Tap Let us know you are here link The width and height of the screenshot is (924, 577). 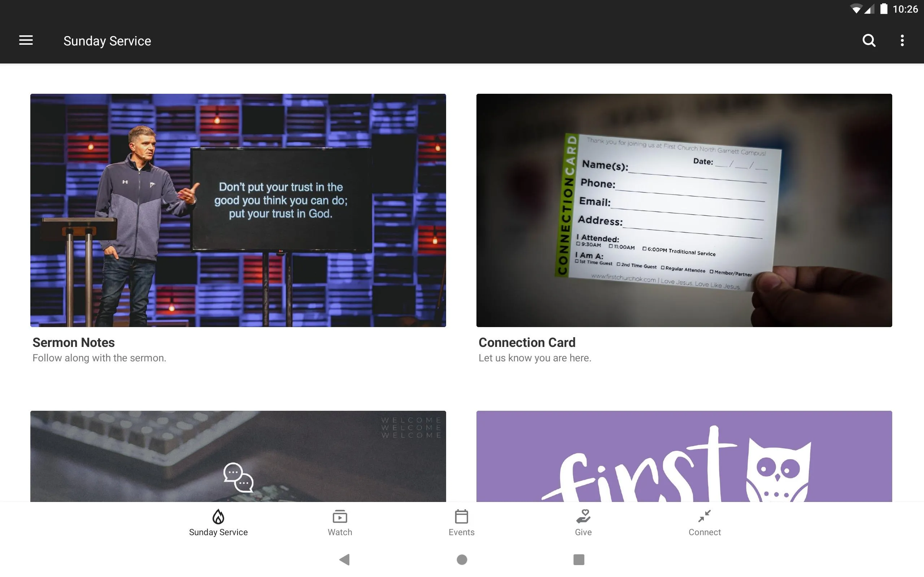(534, 358)
